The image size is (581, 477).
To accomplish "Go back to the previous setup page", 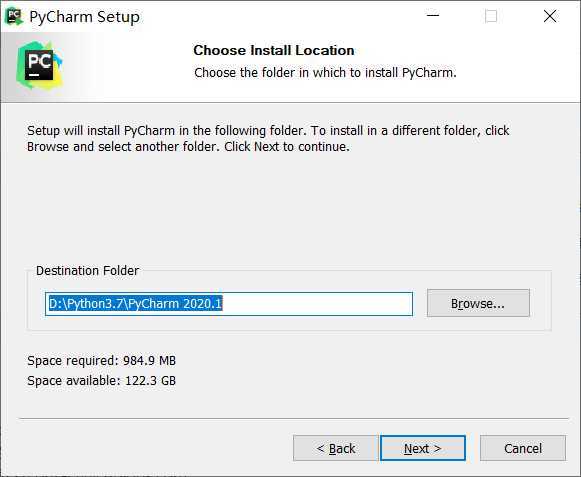I will pyautogui.click(x=336, y=448).
